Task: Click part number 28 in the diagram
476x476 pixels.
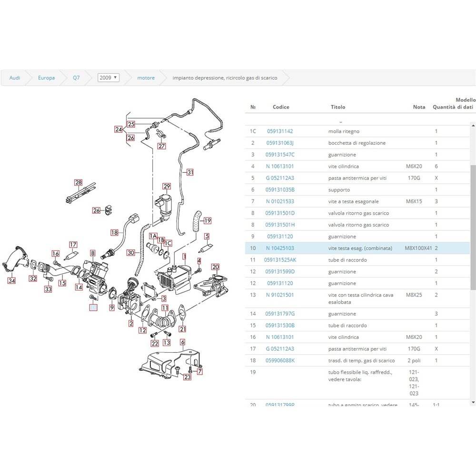Action: 79,182
